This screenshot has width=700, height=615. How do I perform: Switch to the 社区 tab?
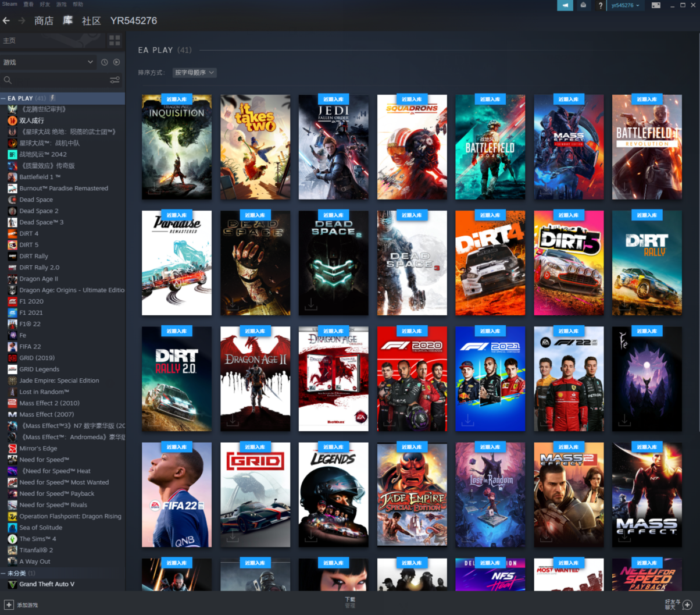[91, 21]
